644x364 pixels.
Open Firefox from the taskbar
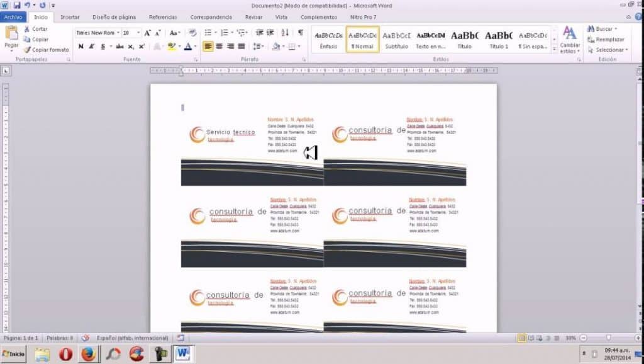[87, 354]
